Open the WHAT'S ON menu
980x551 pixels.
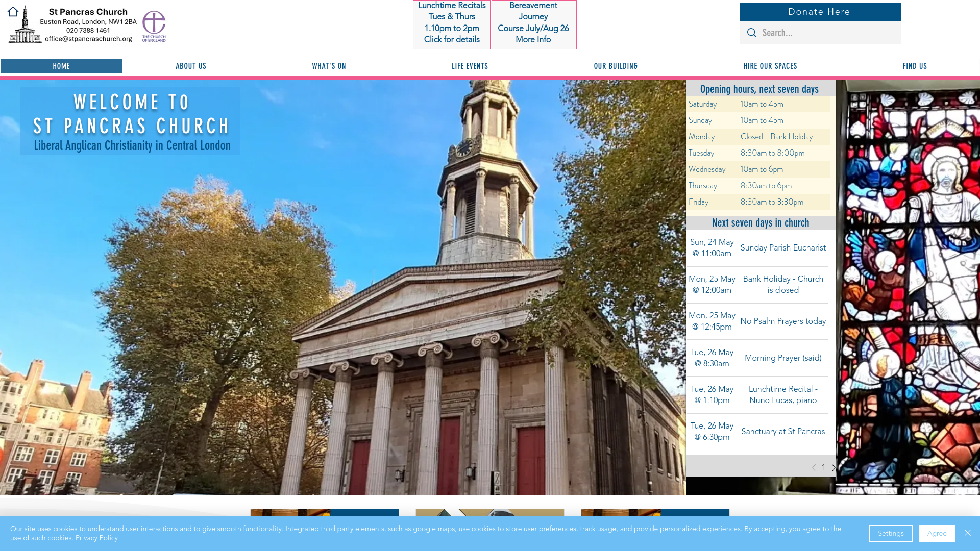click(x=329, y=66)
